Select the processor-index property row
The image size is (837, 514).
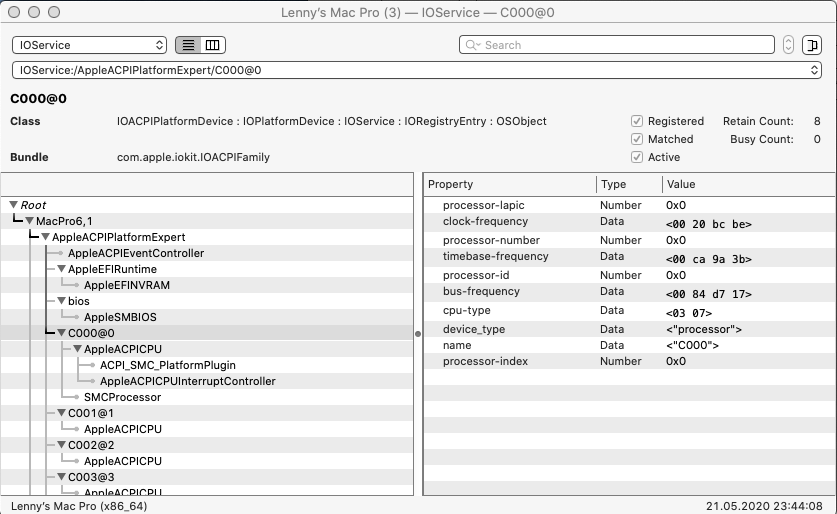pos(630,361)
